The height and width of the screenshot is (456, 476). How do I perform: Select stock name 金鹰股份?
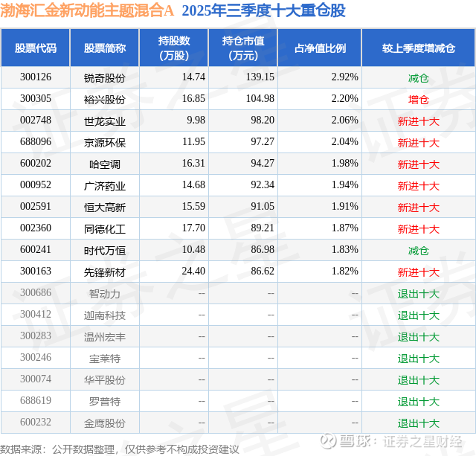(x=105, y=423)
